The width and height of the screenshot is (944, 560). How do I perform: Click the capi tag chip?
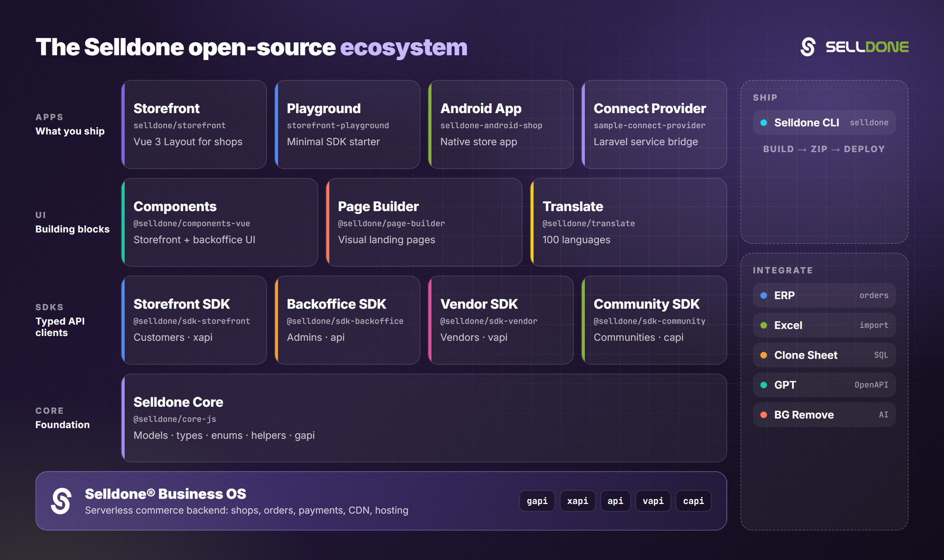coord(693,501)
